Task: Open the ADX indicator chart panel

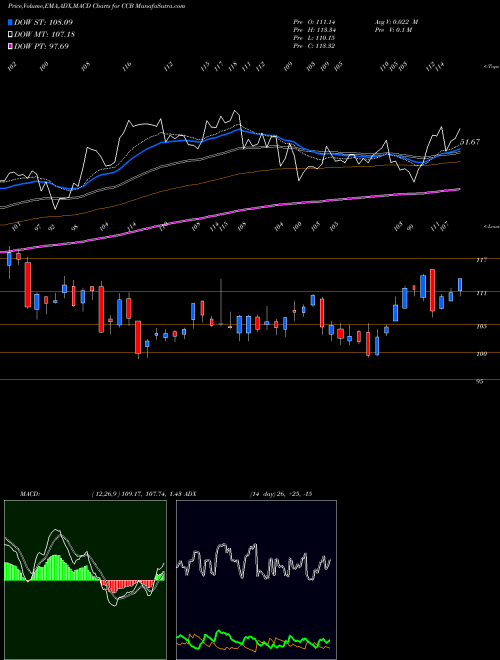Action: [256, 580]
